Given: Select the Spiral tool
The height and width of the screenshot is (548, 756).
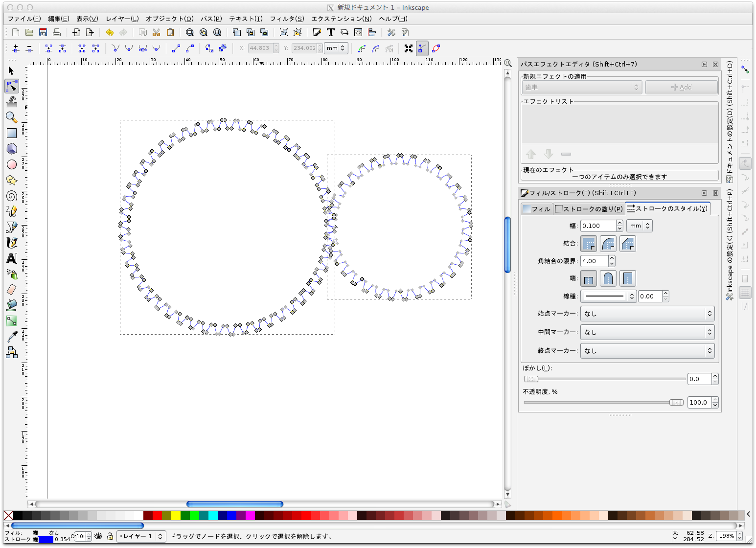Looking at the screenshot, I should click(12, 196).
